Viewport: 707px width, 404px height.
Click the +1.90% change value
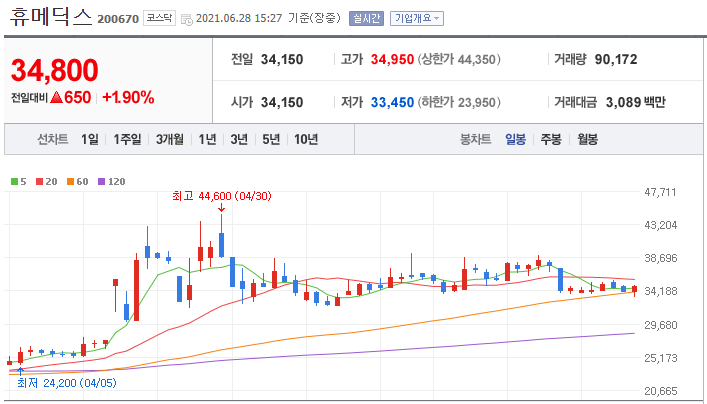[x=129, y=97]
